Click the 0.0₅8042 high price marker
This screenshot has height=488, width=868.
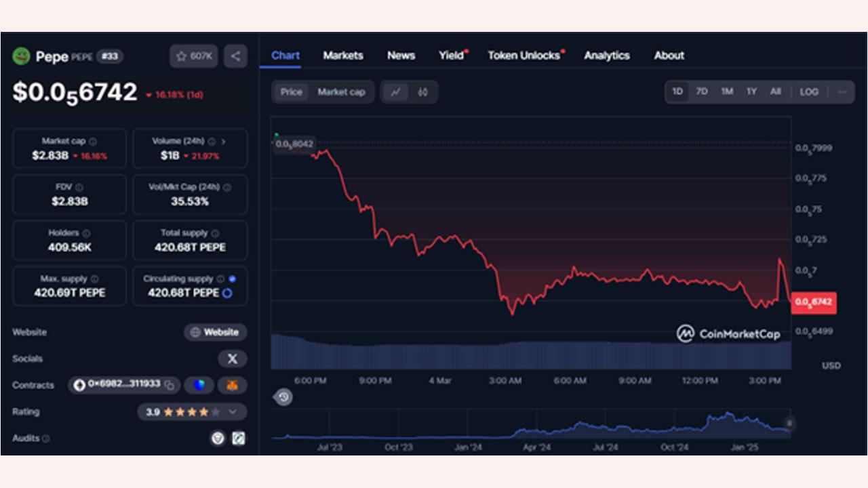(x=294, y=144)
